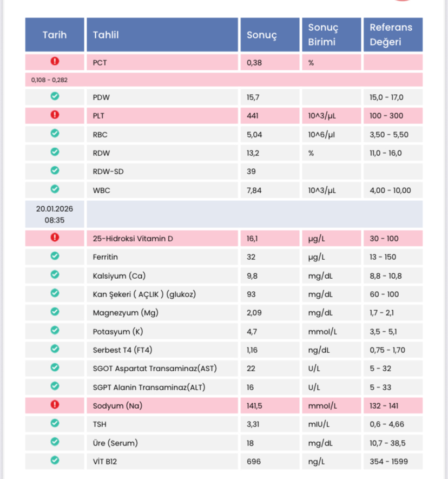Viewport: 448px width, 479px height.
Task: Click the red warning icon beside PCT
Action: coord(55,61)
